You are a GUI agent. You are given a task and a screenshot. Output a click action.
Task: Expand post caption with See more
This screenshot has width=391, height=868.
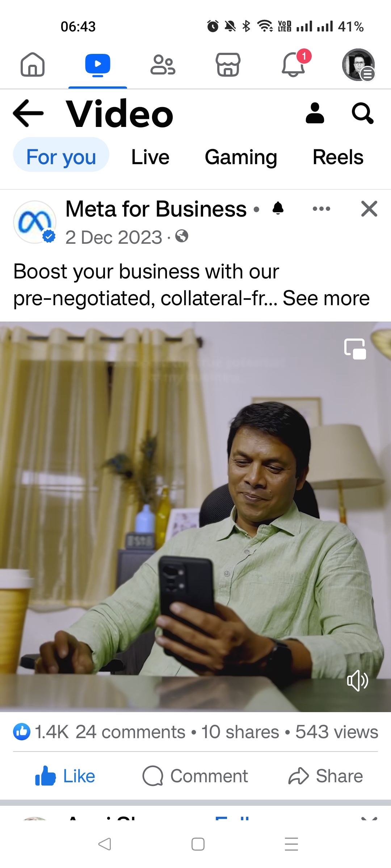pos(326,298)
